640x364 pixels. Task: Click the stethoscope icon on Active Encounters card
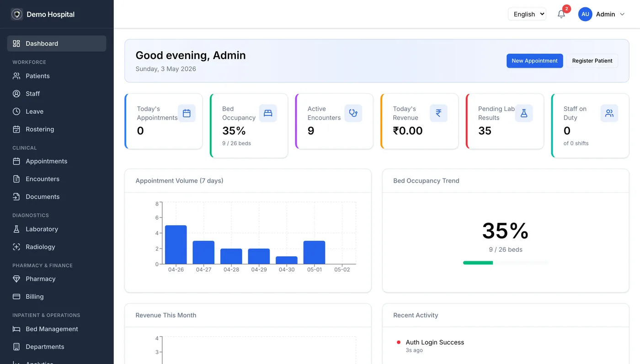[x=353, y=113]
